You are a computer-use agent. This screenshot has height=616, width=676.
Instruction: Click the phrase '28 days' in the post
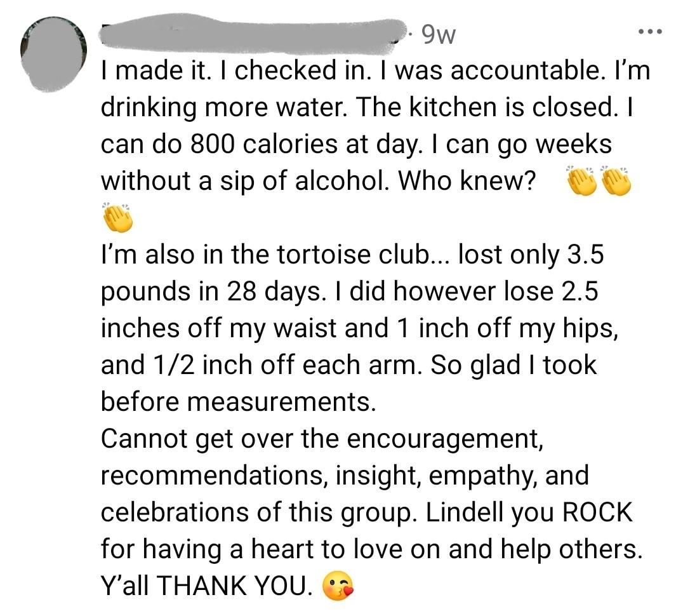tap(274, 291)
